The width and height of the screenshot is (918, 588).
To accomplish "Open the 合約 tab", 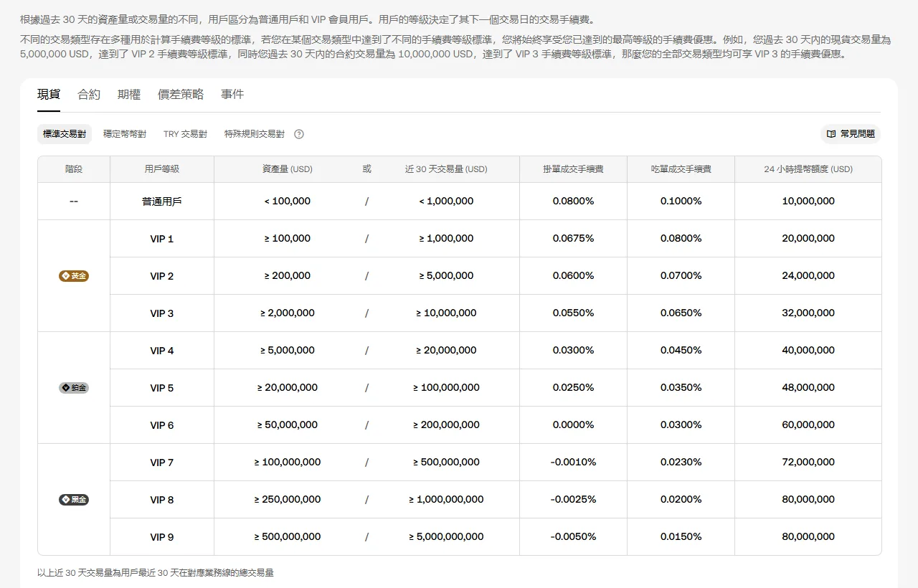I will click(89, 95).
